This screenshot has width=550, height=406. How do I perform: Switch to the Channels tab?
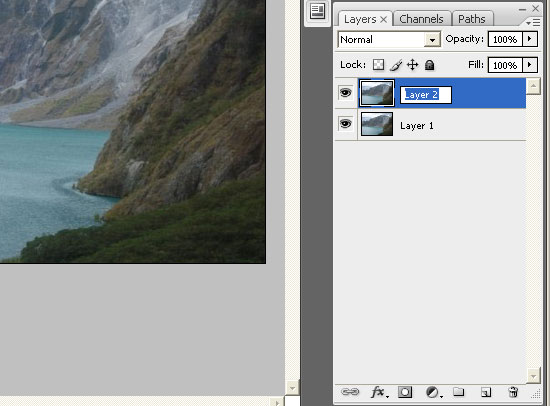pos(421,19)
